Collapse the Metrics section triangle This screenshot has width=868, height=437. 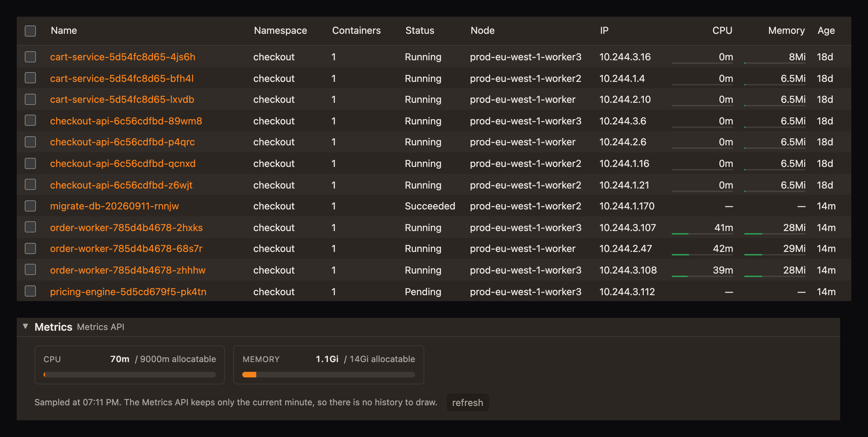[25, 327]
